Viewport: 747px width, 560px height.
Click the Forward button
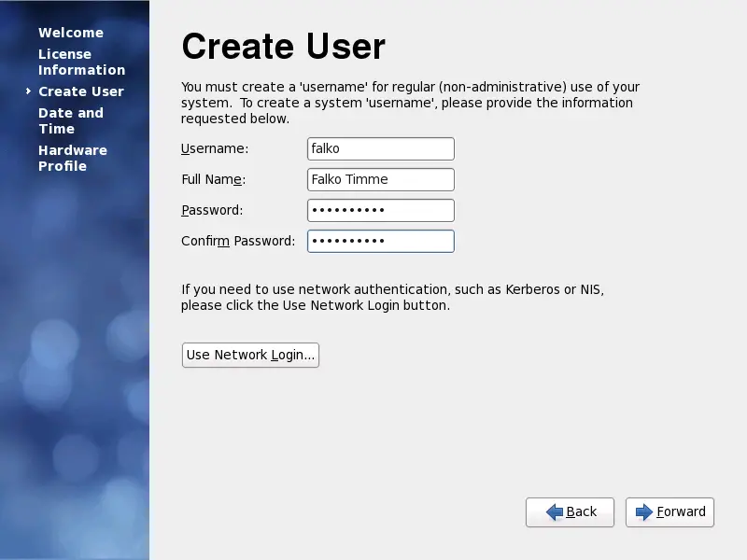click(x=669, y=511)
